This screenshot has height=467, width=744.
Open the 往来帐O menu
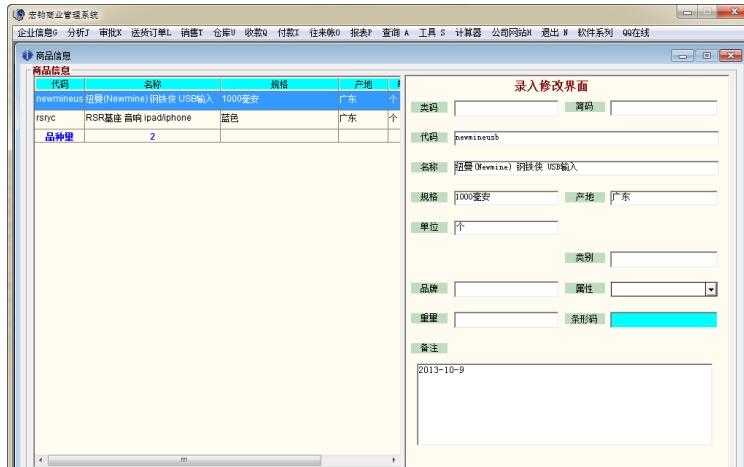(x=325, y=33)
